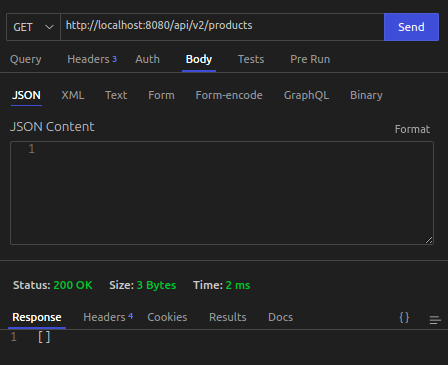Open the GET method dropdown

click(33, 27)
